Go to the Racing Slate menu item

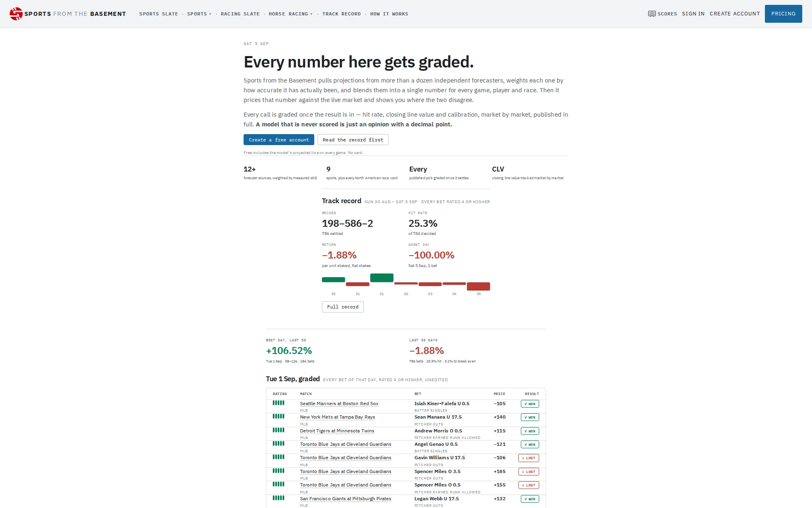(x=240, y=14)
